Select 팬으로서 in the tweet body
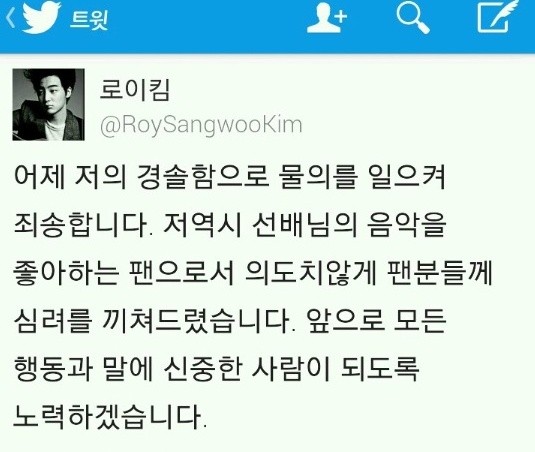The height and width of the screenshot is (452, 535). [x=182, y=274]
